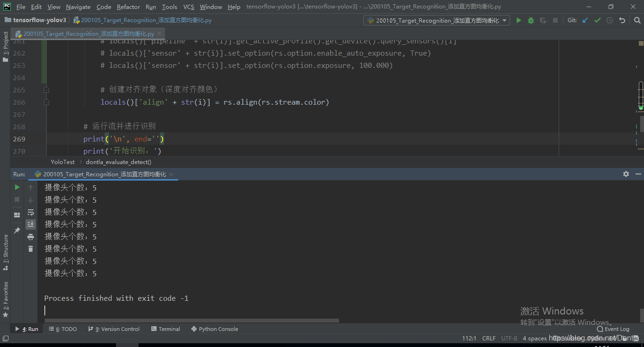
Task: Switch to the 4: Run tool window
Action: pos(27,329)
